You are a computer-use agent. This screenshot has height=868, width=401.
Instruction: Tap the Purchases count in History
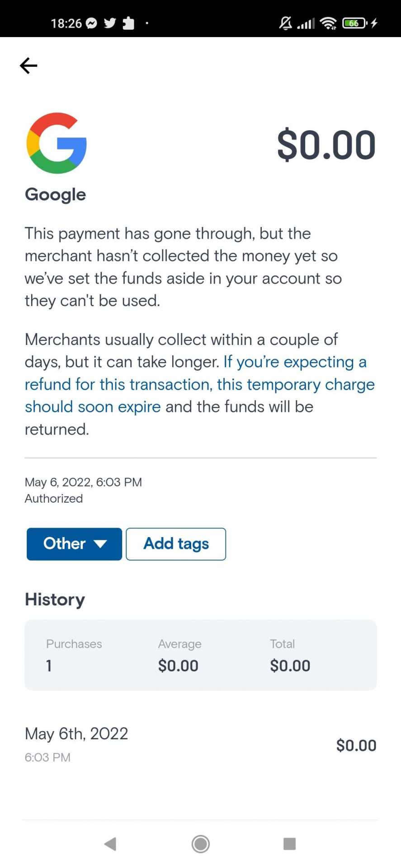coord(74,655)
